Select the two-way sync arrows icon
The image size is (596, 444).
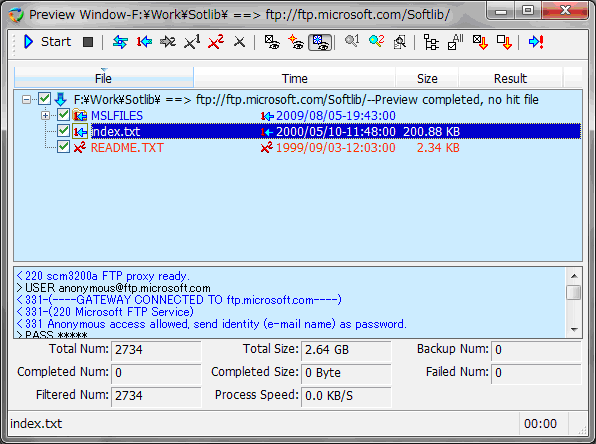point(120,42)
